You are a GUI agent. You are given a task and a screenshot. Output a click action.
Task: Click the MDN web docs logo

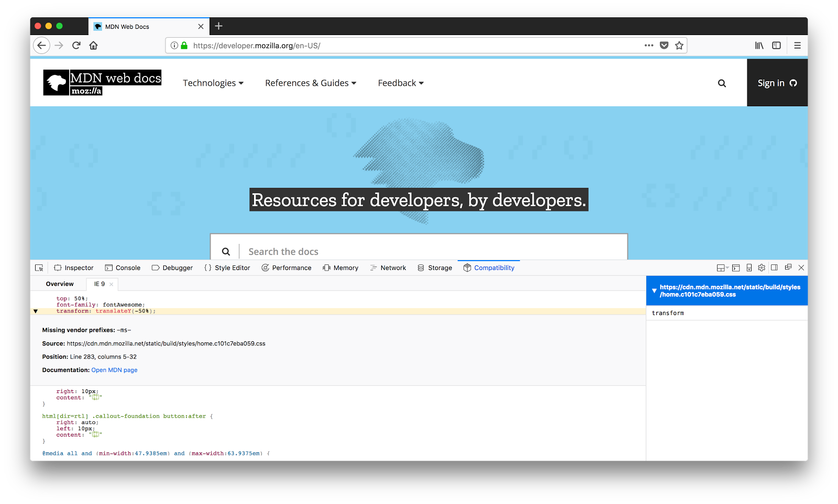tap(102, 83)
